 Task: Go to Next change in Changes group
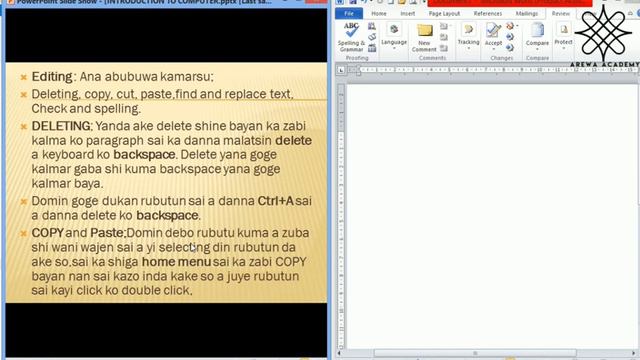510,47
